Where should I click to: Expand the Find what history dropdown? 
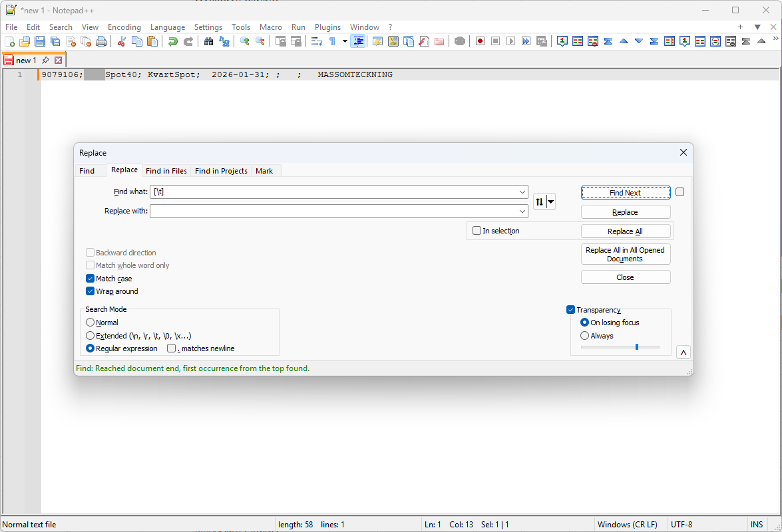click(522, 192)
